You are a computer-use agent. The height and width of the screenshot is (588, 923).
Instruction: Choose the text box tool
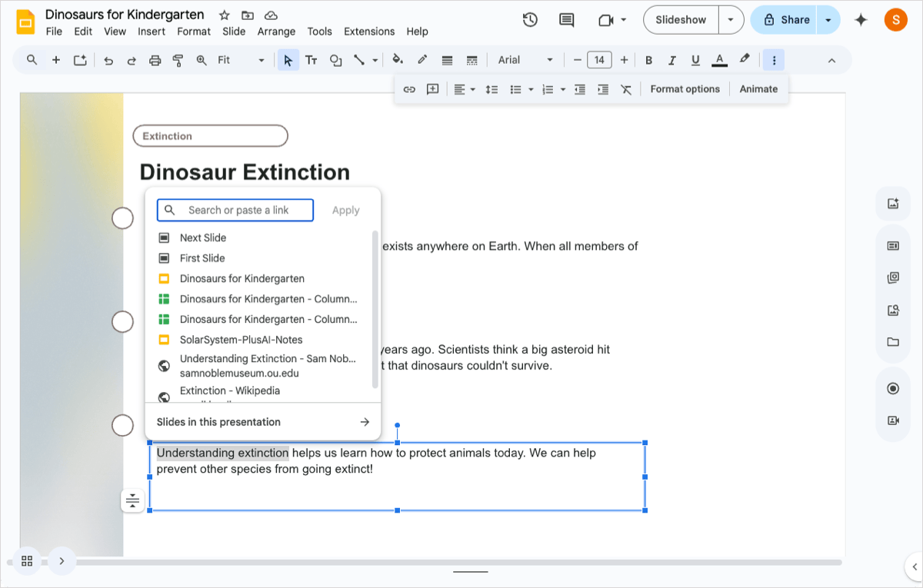(312, 60)
